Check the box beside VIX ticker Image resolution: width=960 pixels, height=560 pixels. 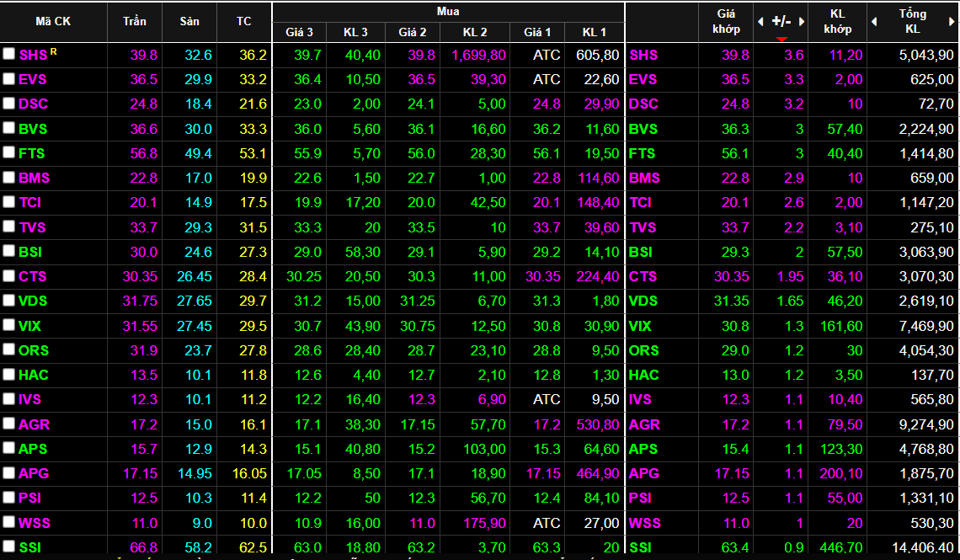(x=8, y=325)
